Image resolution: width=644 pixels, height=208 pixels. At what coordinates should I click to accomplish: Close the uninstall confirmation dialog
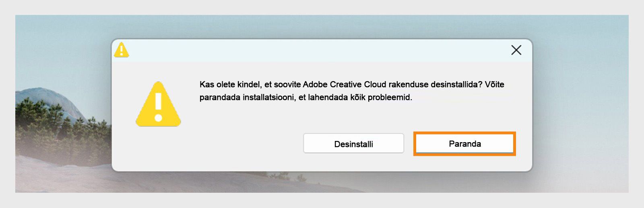point(516,50)
